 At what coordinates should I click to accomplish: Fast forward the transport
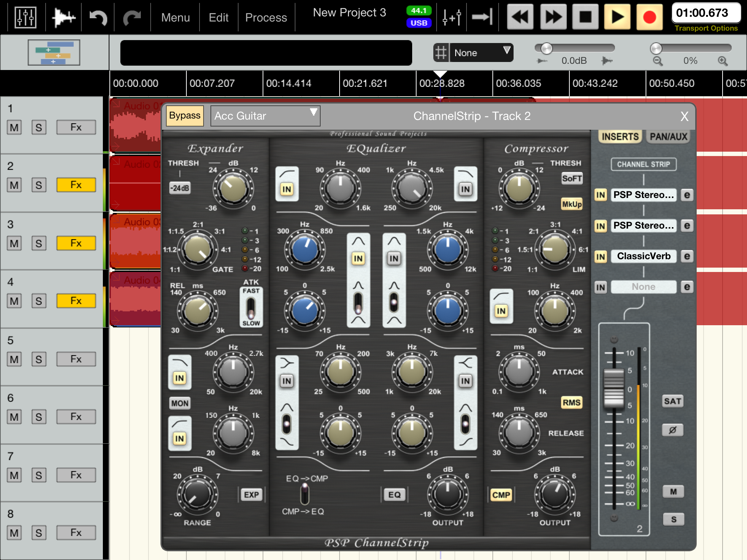pyautogui.click(x=553, y=17)
